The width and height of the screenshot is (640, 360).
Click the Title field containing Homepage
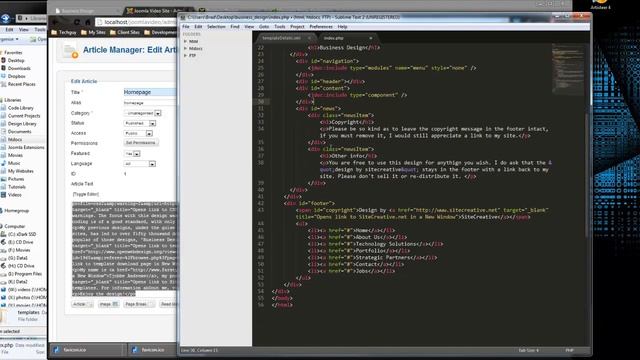tap(150, 92)
